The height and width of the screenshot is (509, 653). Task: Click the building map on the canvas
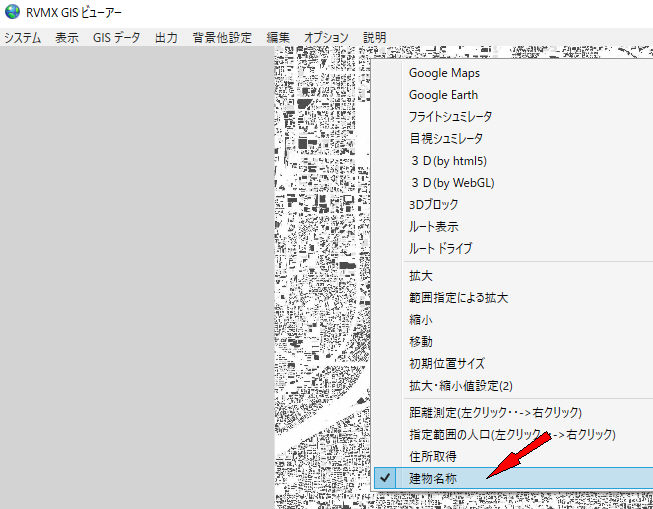[320, 250]
